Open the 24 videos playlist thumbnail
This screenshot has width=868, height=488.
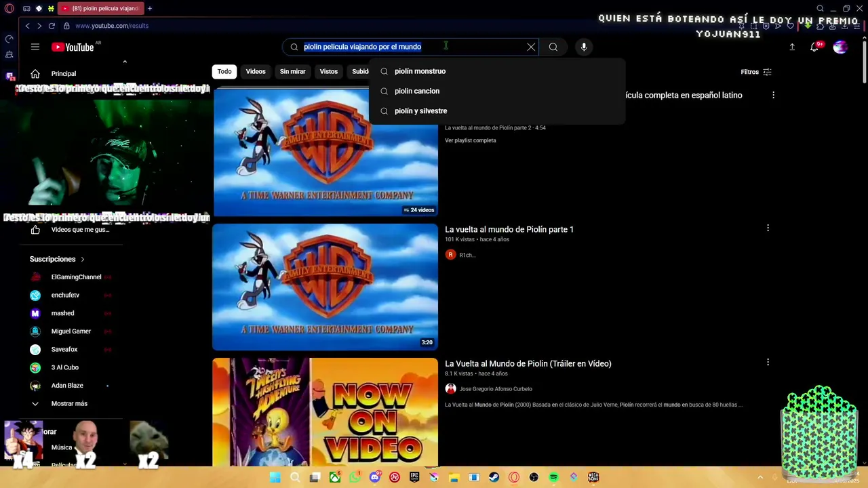[x=325, y=152]
